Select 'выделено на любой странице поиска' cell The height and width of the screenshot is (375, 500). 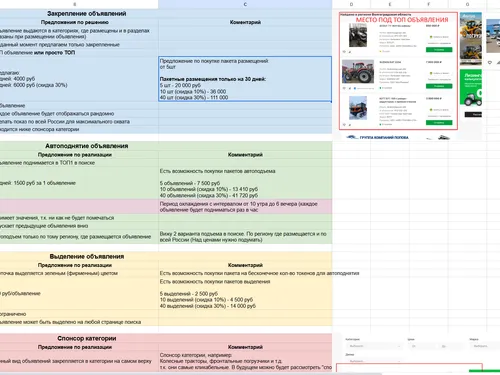point(79,322)
